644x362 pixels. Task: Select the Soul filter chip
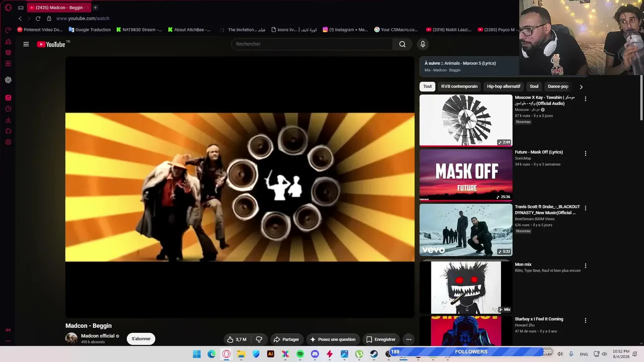534,86
